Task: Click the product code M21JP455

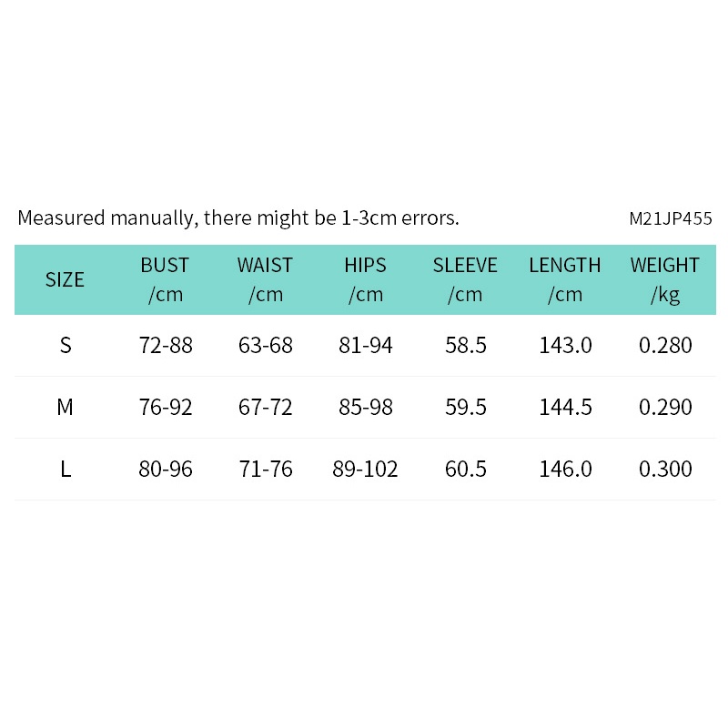Action: click(x=671, y=219)
